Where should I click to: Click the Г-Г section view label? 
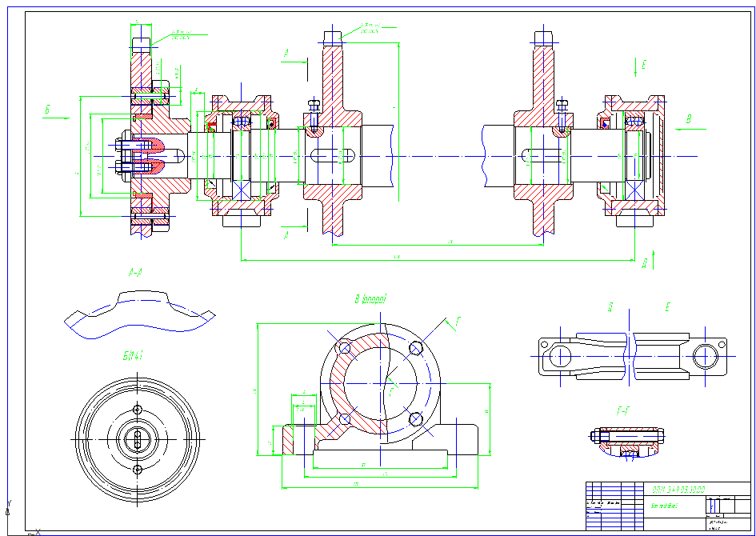[623, 411]
